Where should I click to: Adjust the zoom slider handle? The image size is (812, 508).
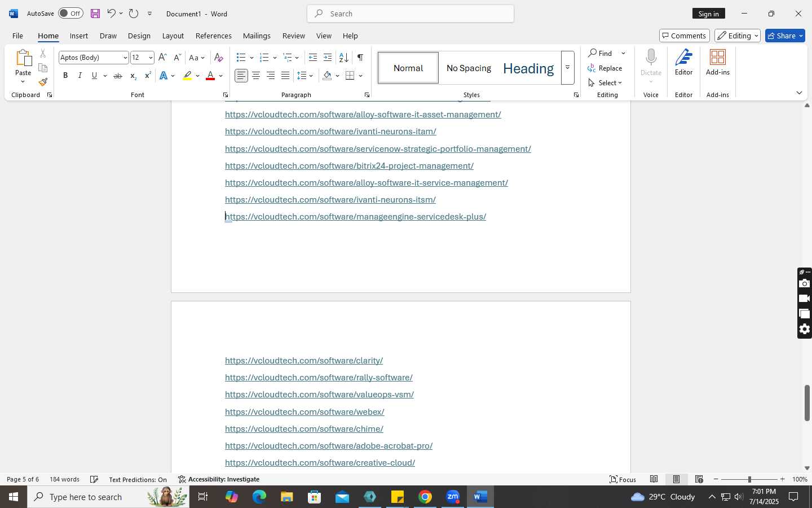click(749, 479)
